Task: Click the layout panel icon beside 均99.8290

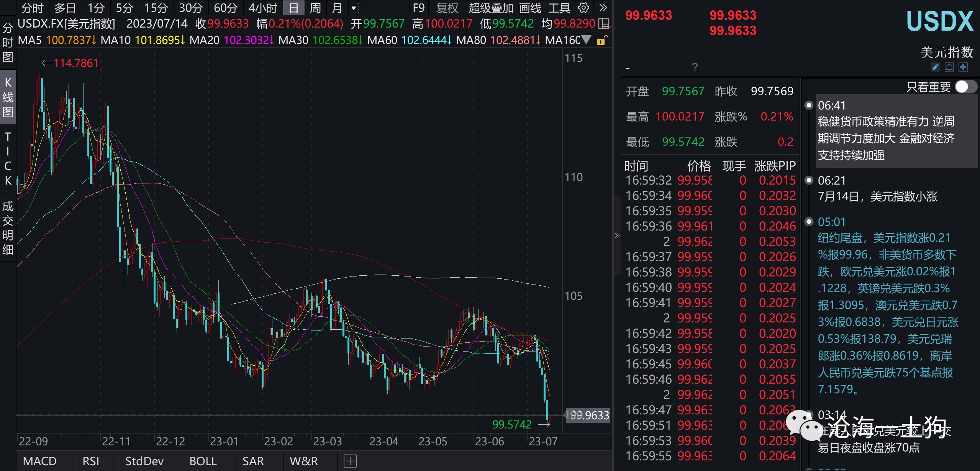Action: click(604, 24)
